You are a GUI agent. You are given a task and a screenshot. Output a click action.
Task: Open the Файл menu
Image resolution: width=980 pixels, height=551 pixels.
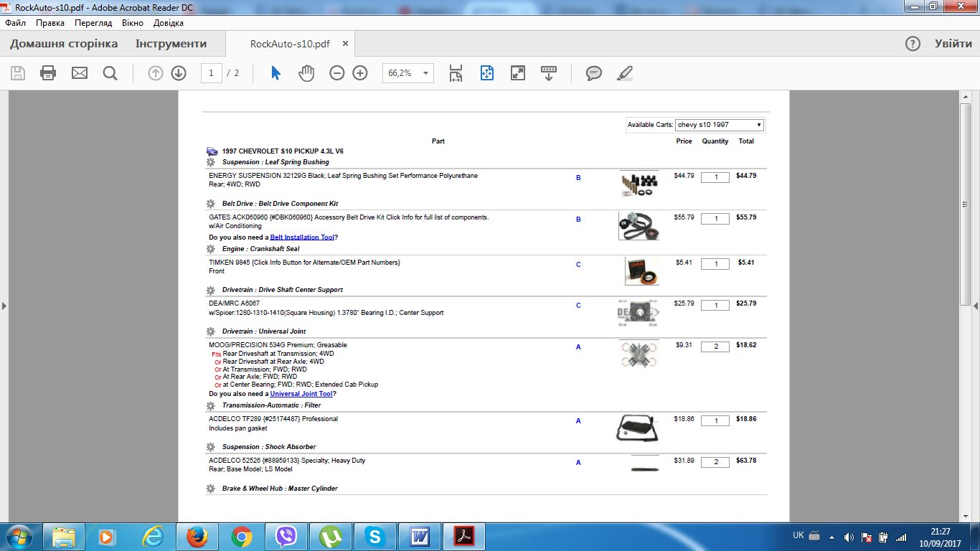15,23
